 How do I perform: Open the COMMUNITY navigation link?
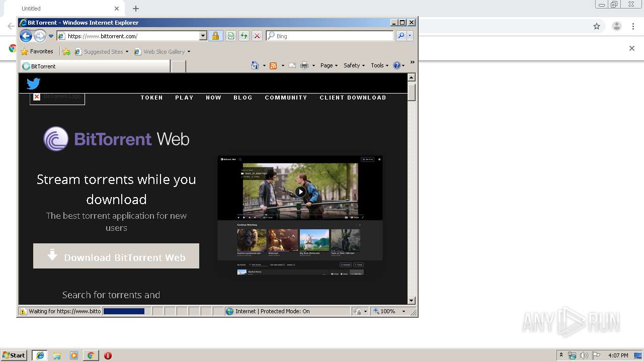coord(286,98)
